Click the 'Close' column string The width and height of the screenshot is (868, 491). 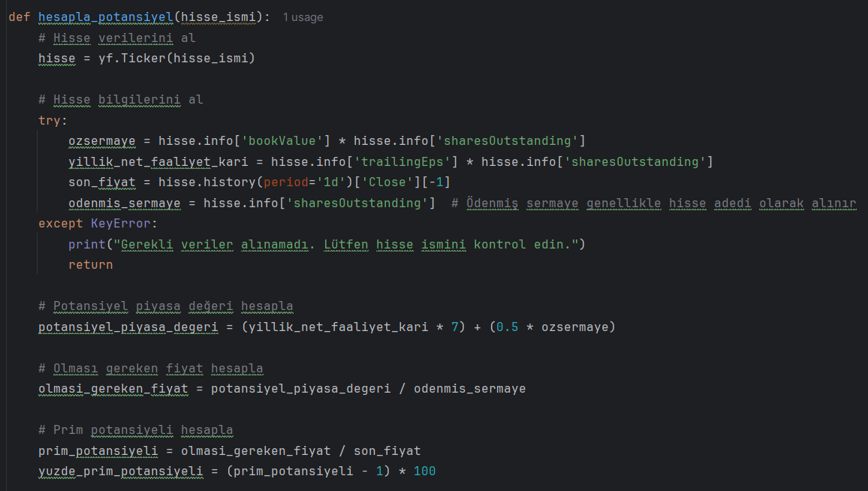[x=386, y=182]
